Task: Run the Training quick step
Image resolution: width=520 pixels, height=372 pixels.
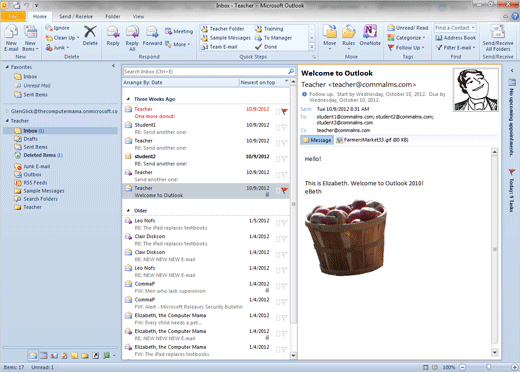Action: (x=269, y=29)
